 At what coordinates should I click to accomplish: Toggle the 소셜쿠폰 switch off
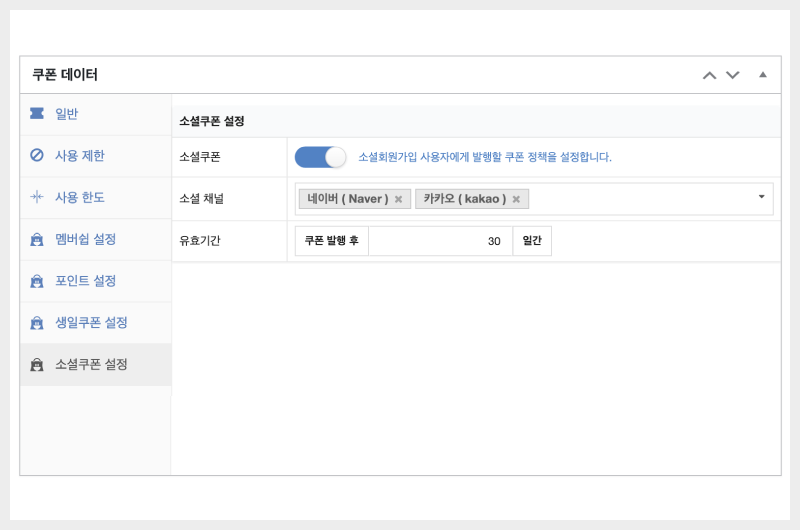(320, 157)
